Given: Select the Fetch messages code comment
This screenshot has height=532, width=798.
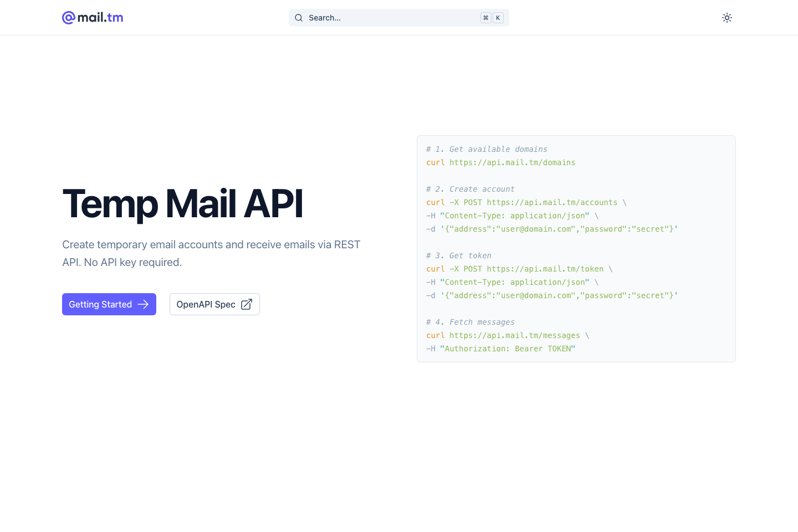Looking at the screenshot, I should click(470, 322).
